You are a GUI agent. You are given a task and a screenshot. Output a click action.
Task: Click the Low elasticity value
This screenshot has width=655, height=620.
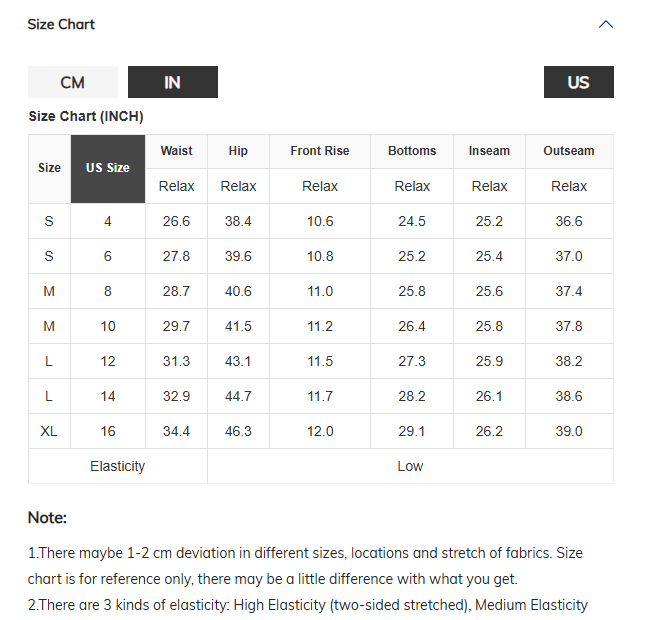click(410, 466)
